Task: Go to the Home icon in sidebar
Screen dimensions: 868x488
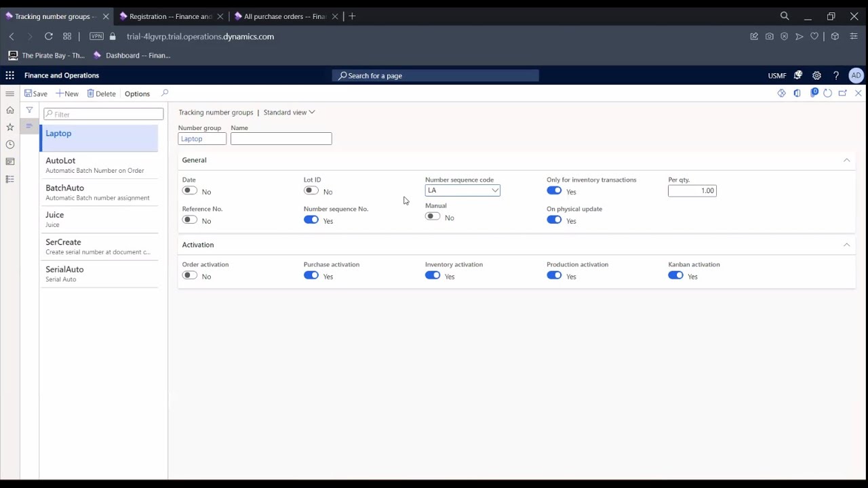Action: (x=9, y=110)
